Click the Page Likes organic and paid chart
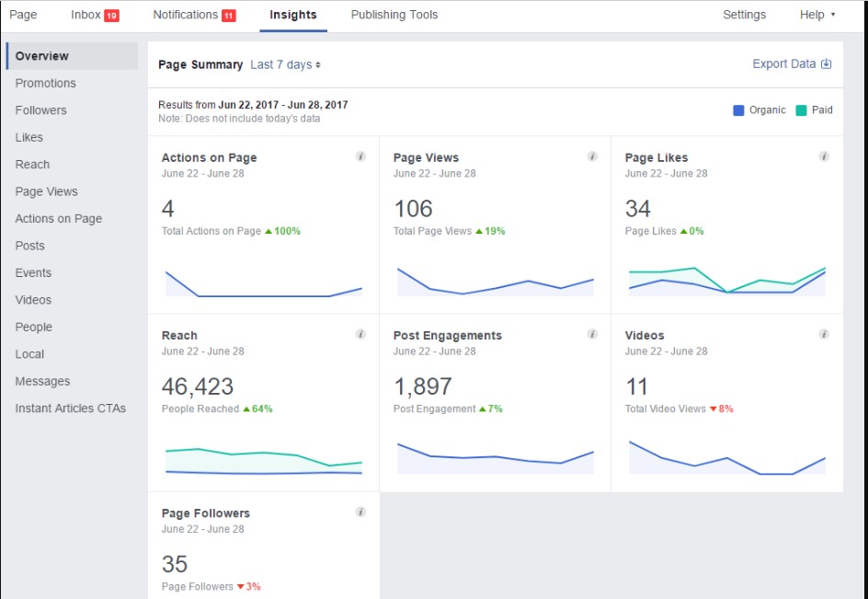868x599 pixels. coord(726,281)
